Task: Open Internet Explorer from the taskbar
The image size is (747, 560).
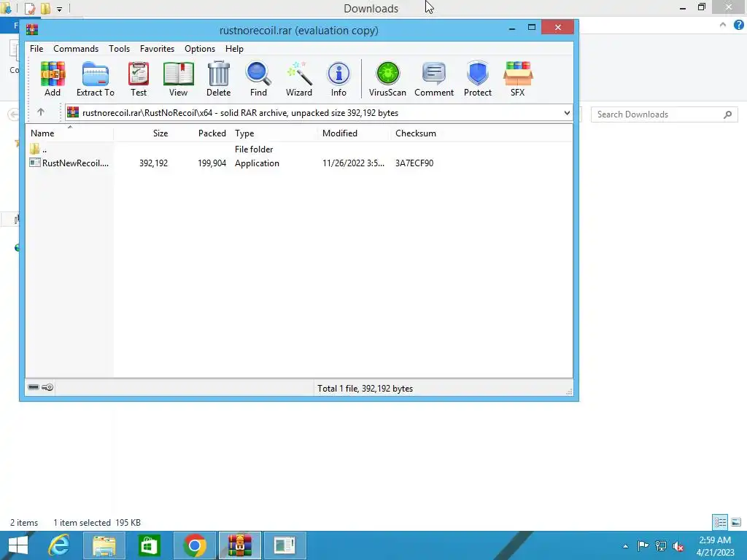Action: point(59,545)
